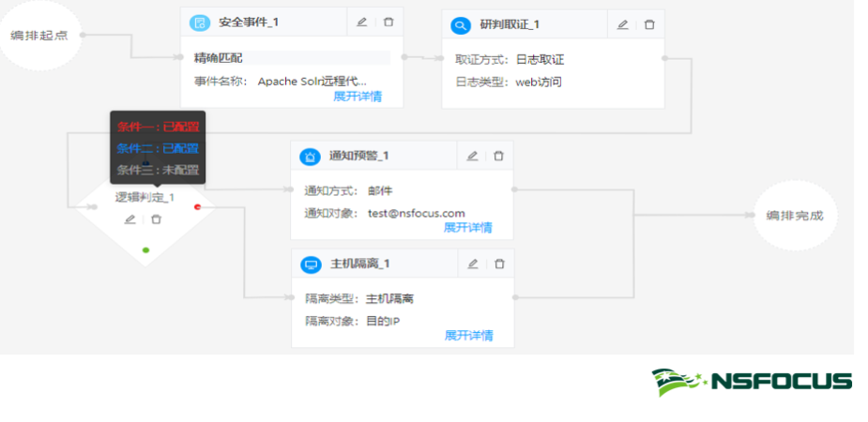Click trash icon under 逻辑判定_1 diamond
This screenshot has height=422, width=868.
pyautogui.click(x=156, y=219)
